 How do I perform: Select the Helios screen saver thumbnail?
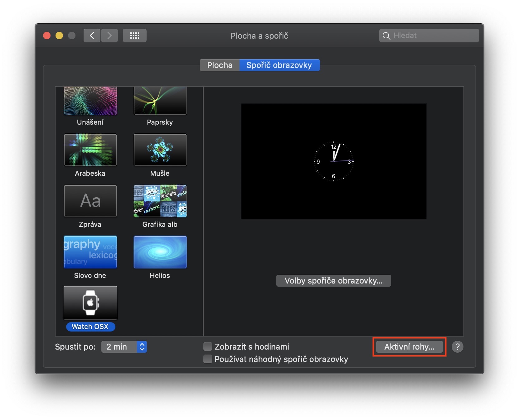160,252
